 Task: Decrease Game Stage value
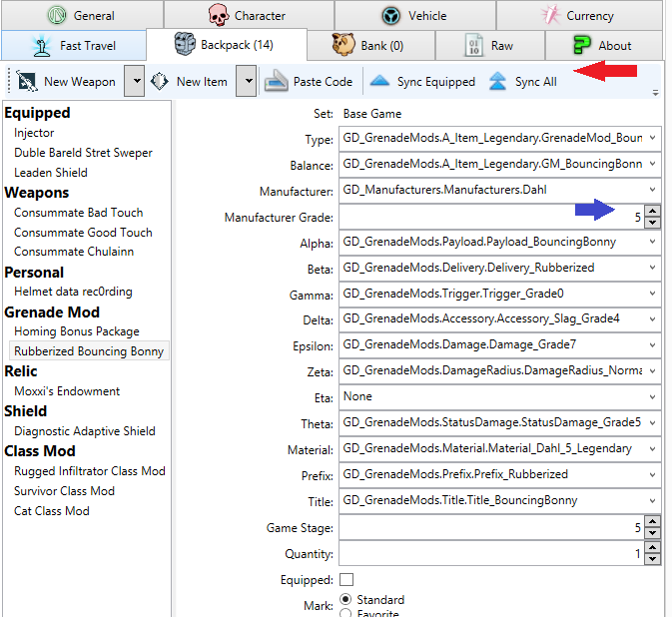(652, 533)
